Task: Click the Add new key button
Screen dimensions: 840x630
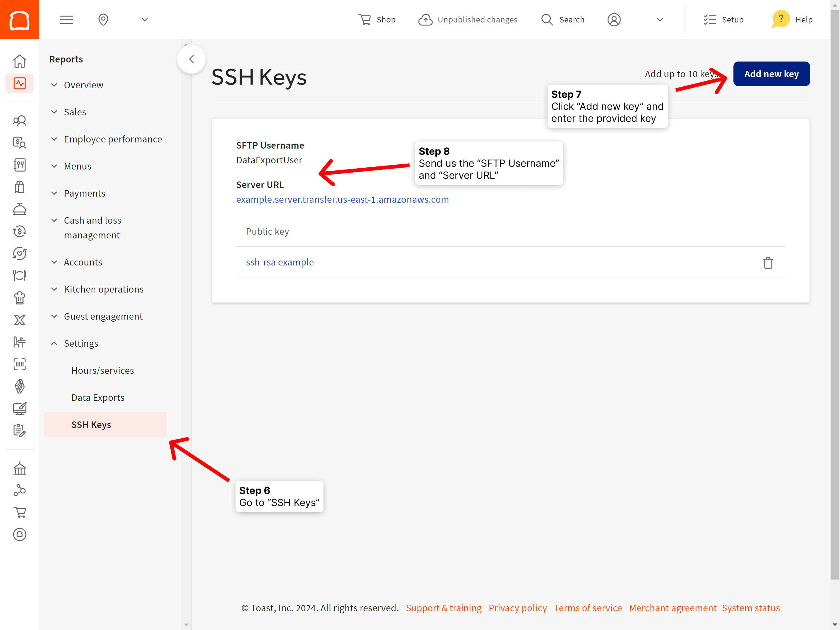Action: tap(771, 74)
